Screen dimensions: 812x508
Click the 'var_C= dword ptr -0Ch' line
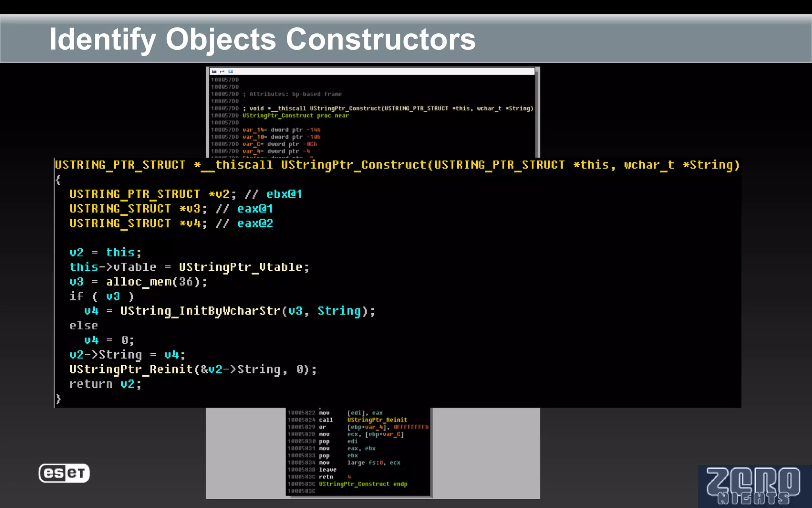(x=280, y=144)
